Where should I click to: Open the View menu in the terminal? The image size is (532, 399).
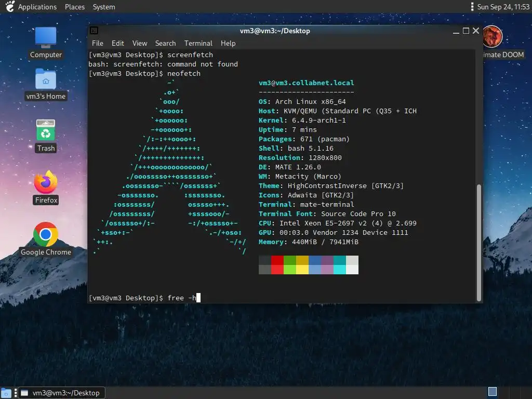pyautogui.click(x=139, y=43)
